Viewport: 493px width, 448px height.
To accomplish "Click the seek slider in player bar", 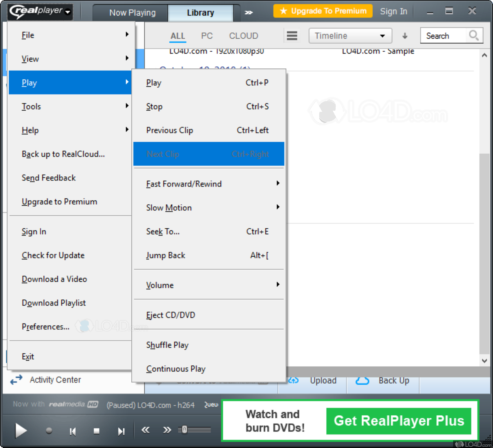I will coord(195,430).
